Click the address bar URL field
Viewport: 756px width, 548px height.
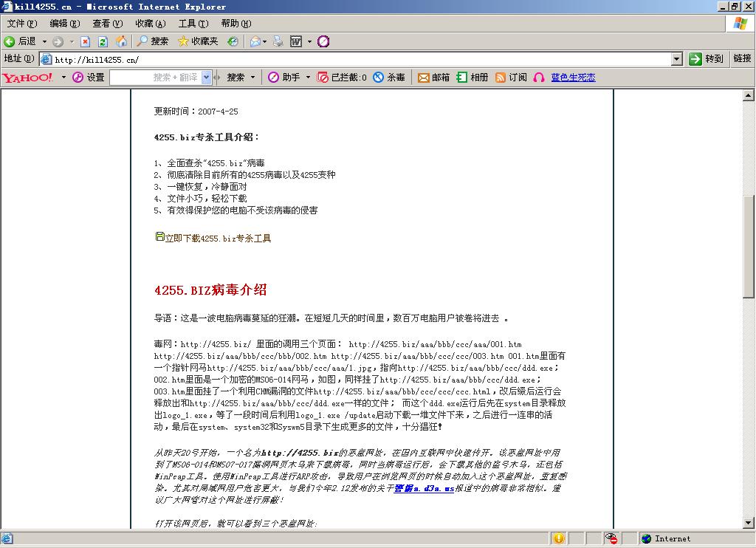point(362,60)
